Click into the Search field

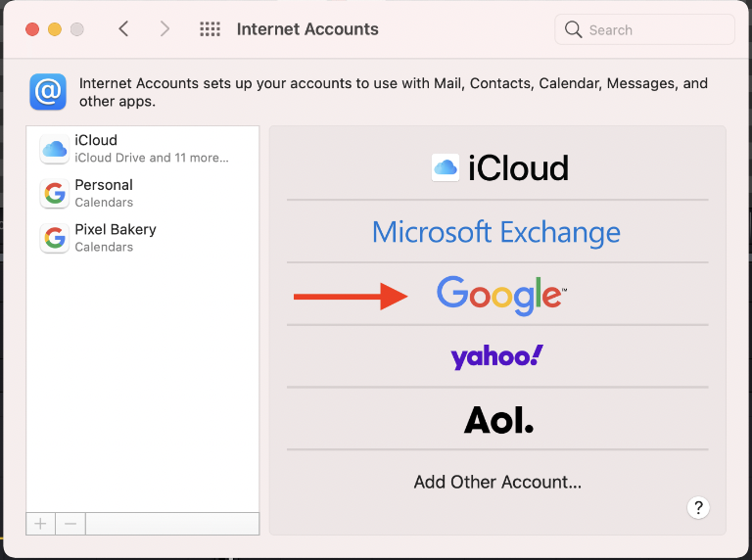tap(644, 29)
